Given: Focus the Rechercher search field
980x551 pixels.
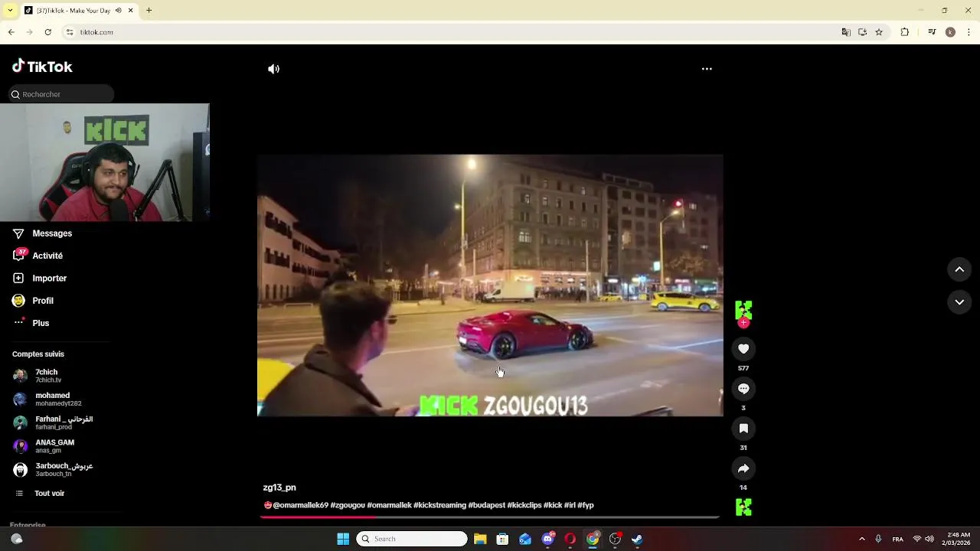Looking at the screenshot, I should [61, 94].
